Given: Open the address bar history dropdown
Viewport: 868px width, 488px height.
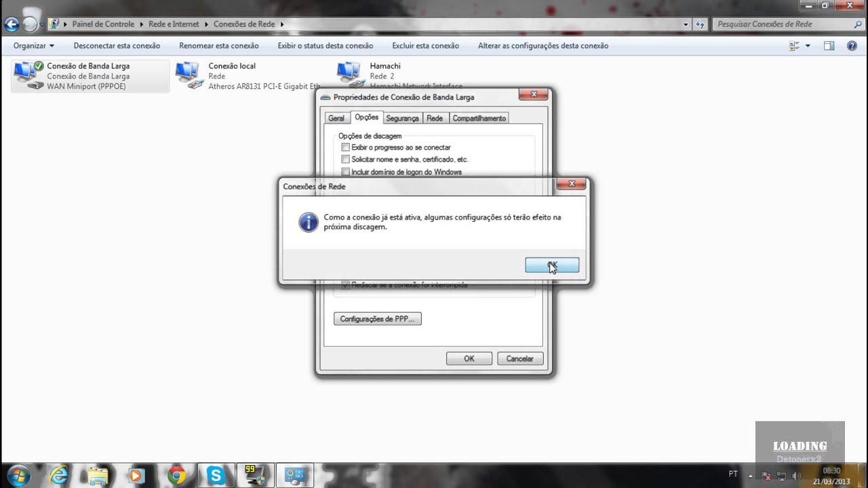Looking at the screenshot, I should pos(686,24).
